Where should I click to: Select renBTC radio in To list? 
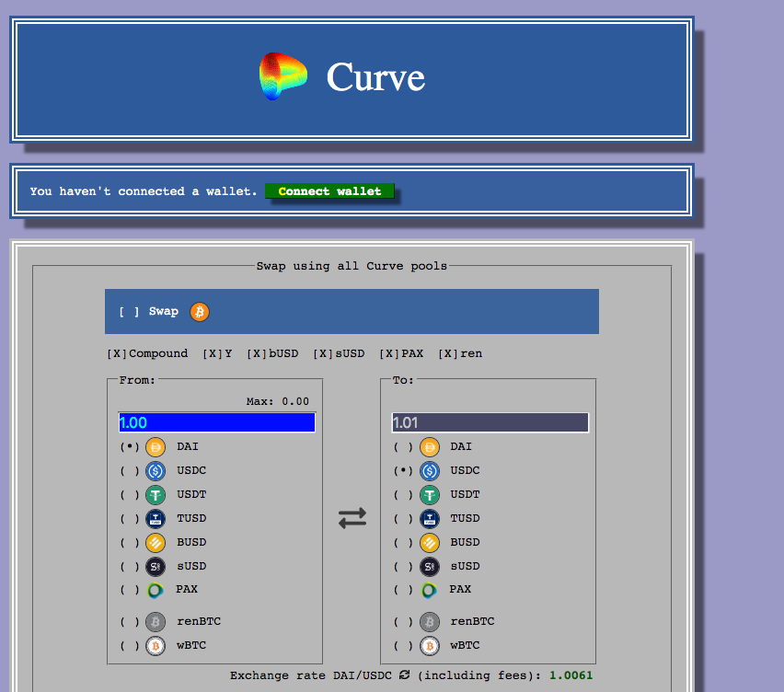[x=403, y=622]
